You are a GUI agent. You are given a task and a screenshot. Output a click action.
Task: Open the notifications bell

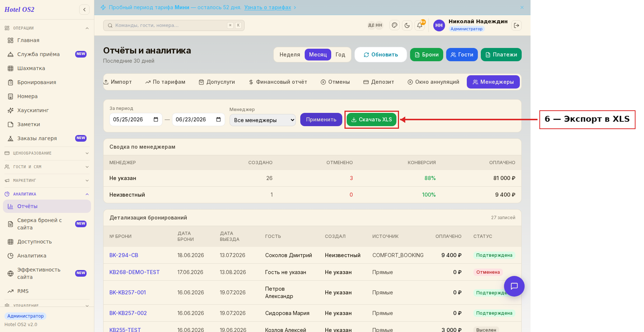coord(420,25)
